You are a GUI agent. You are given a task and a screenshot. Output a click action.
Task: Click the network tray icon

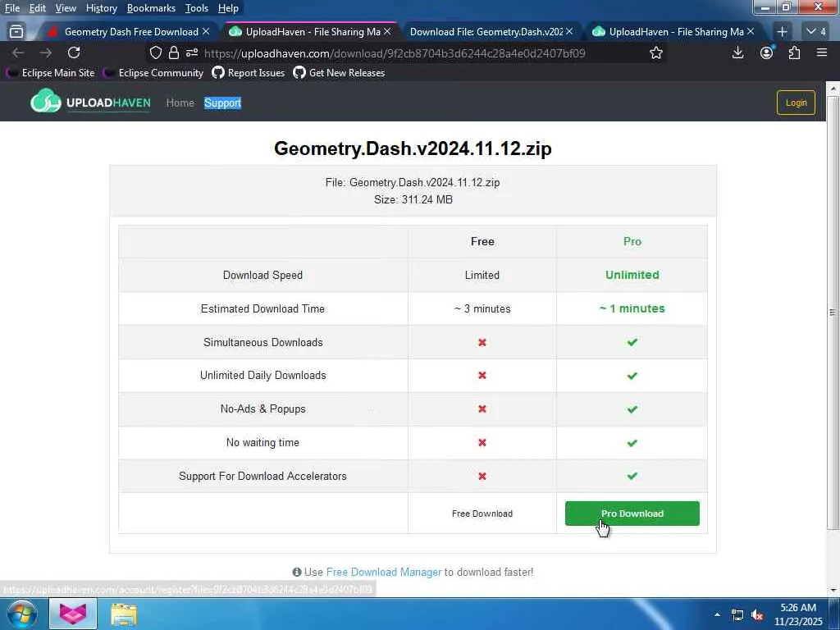point(737,615)
